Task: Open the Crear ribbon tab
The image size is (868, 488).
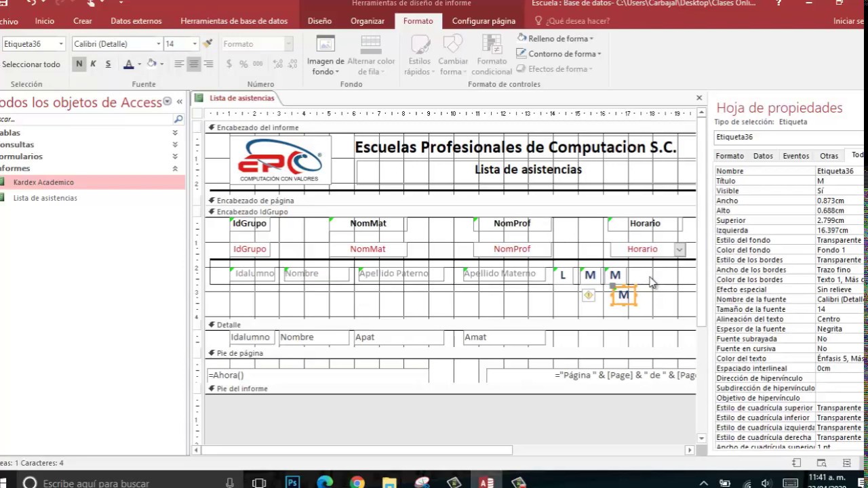Action: tap(83, 21)
